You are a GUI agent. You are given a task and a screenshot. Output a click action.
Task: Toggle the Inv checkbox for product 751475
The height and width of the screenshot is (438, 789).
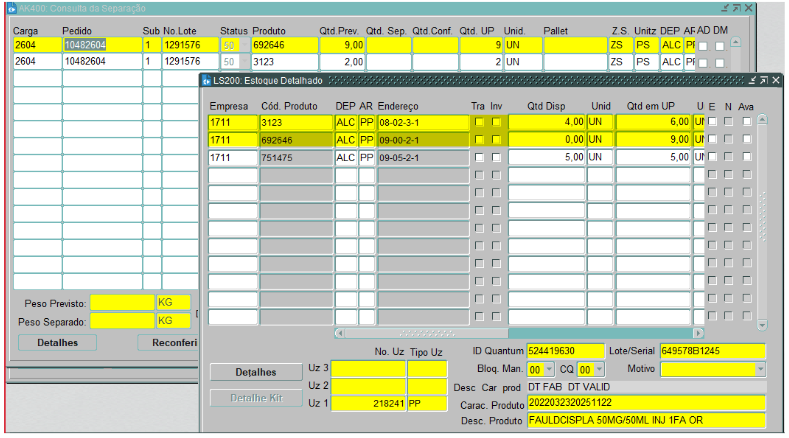point(497,158)
